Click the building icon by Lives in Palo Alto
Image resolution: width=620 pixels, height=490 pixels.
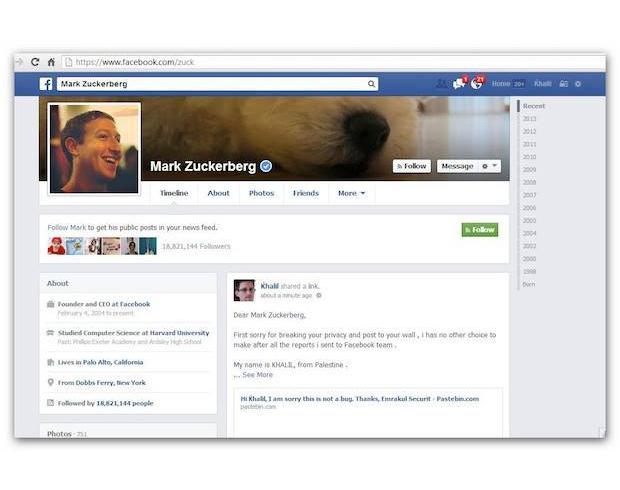coord(51,362)
